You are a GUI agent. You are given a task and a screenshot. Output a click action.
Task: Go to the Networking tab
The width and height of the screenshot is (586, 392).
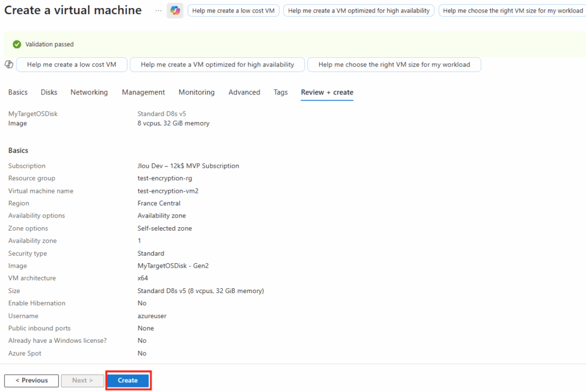[x=89, y=92]
